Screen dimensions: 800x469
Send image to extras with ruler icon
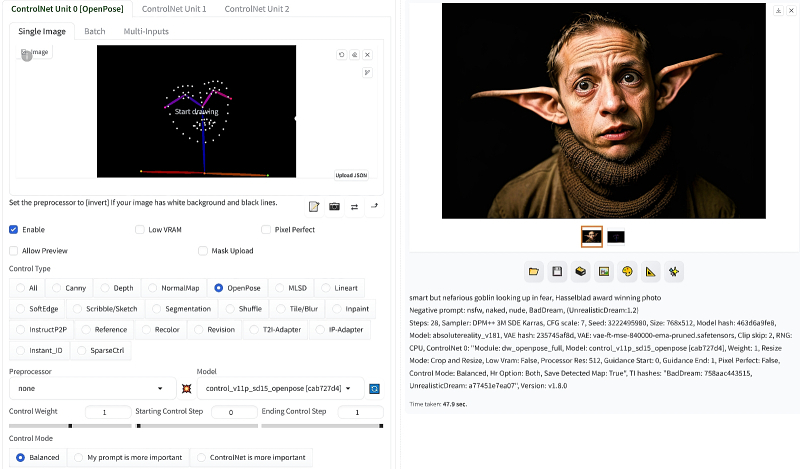click(650, 271)
